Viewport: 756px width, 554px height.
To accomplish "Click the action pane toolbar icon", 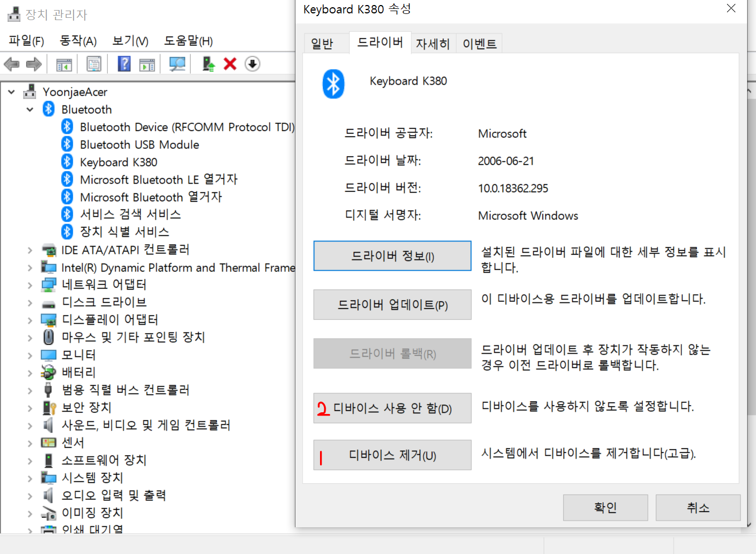I will 147,64.
